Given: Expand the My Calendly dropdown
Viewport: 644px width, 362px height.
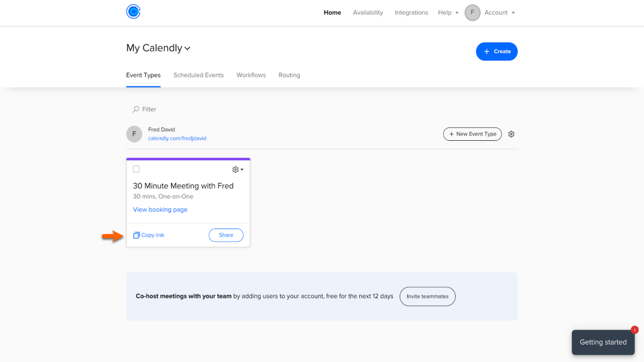Looking at the screenshot, I should coord(187,48).
